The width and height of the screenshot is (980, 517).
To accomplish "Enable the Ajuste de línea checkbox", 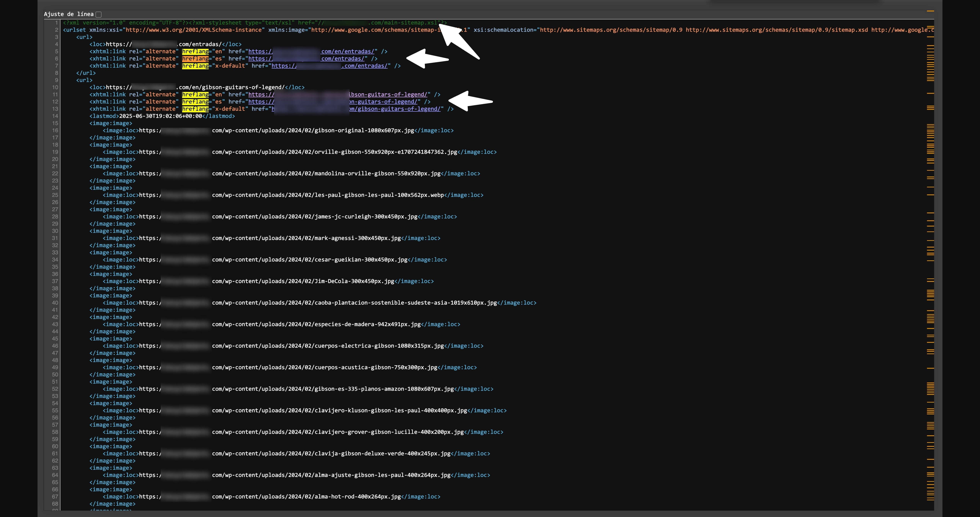I will (x=99, y=15).
